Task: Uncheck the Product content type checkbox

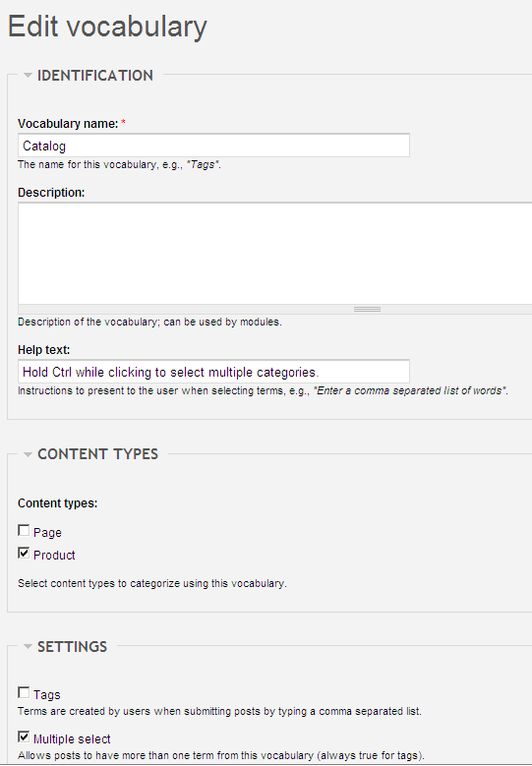Action: pyautogui.click(x=24, y=553)
